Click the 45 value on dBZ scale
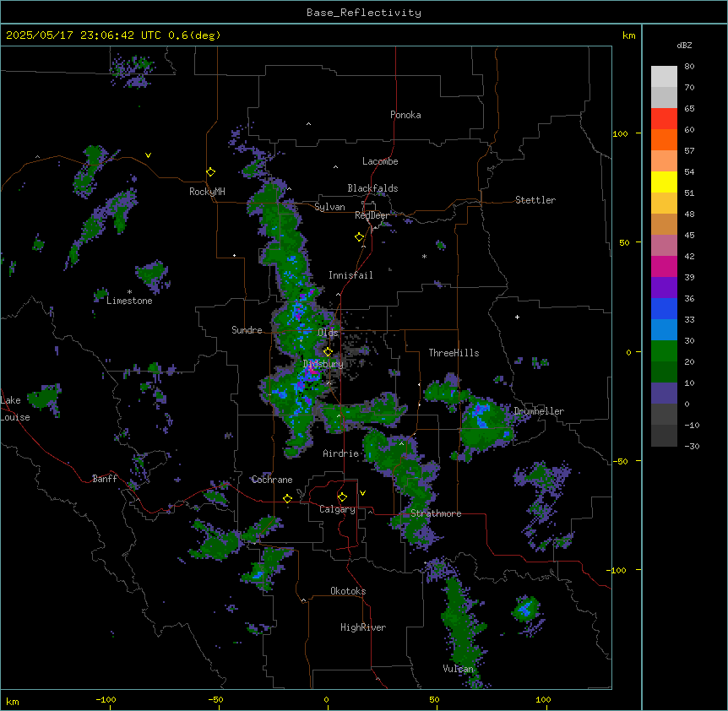The height and width of the screenshot is (711, 728). coord(689,236)
